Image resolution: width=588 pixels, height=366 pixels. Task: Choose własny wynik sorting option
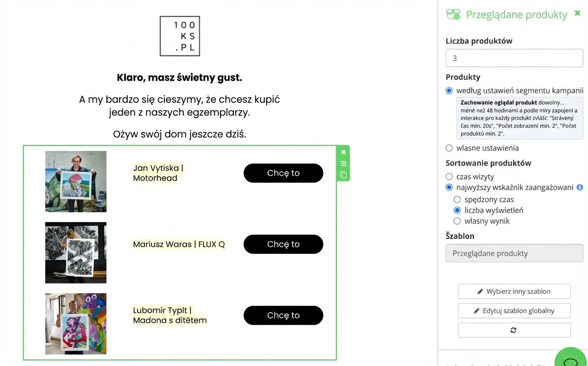tap(457, 221)
